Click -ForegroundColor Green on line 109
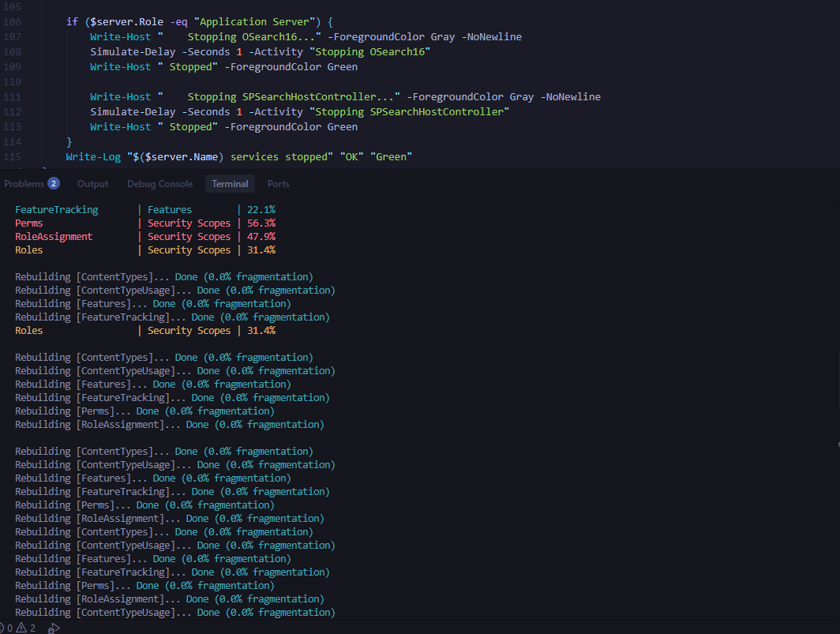 click(x=291, y=67)
